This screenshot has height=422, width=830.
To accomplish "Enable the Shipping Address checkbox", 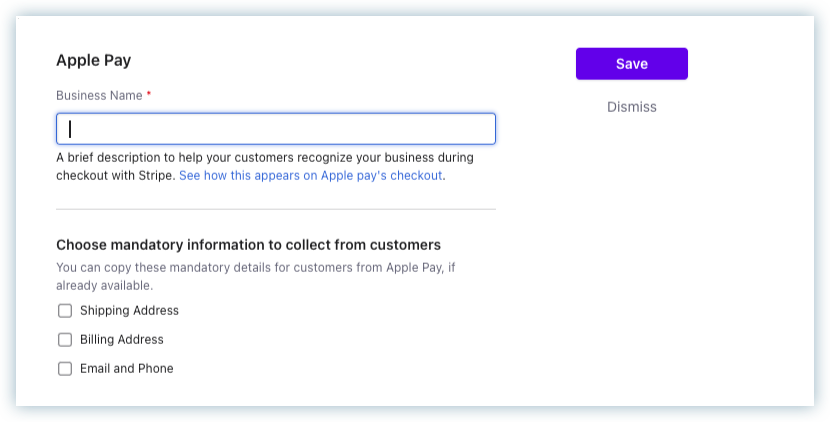I will 65,311.
